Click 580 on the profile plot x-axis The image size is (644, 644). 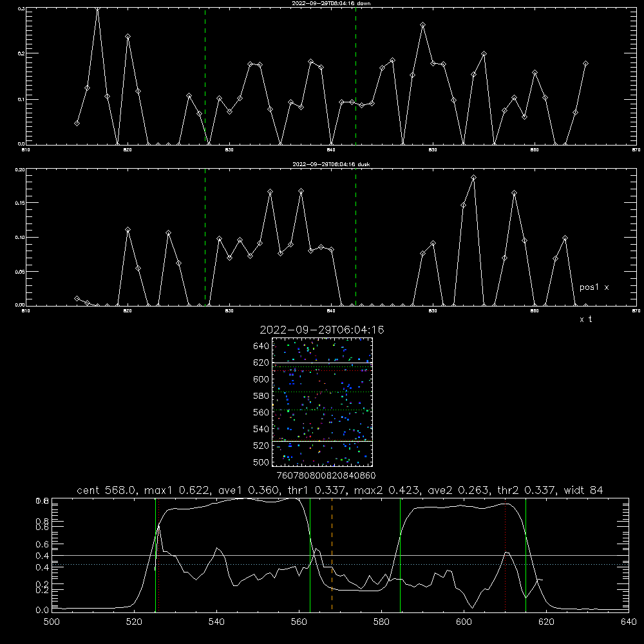coord(381,621)
